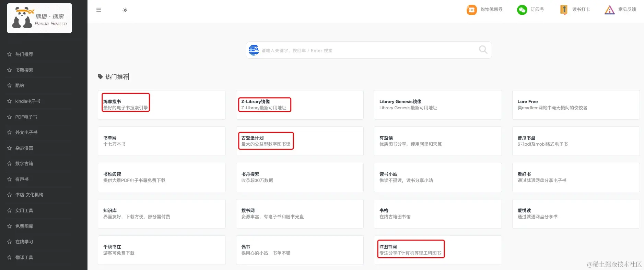This screenshot has height=270, width=644.
Task: Click the 意见反馈 warning triangle icon
Action: 610,10
